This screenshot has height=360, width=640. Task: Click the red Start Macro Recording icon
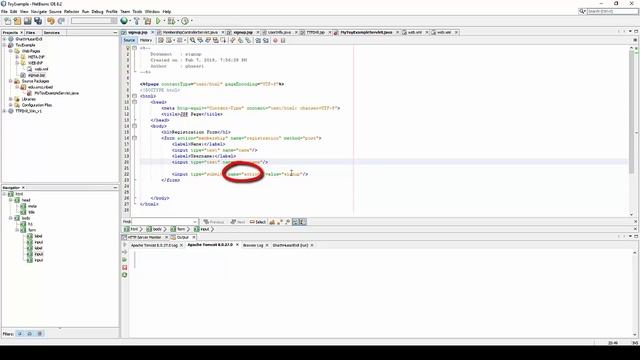click(x=275, y=40)
